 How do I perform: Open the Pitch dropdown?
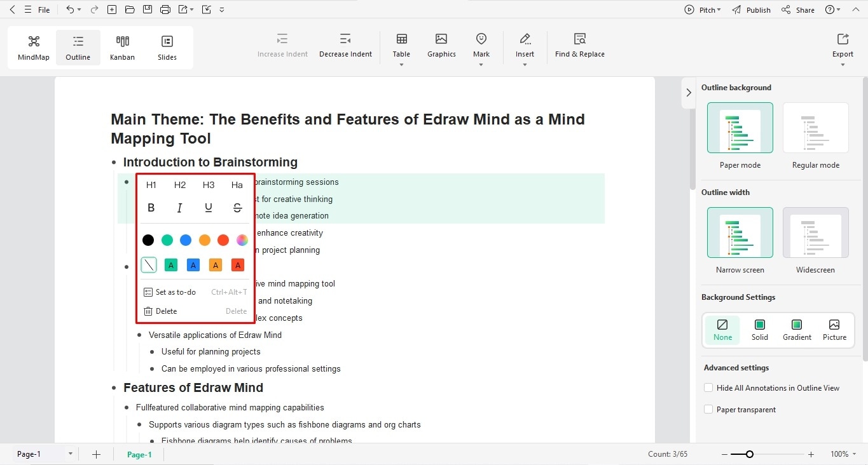(703, 10)
